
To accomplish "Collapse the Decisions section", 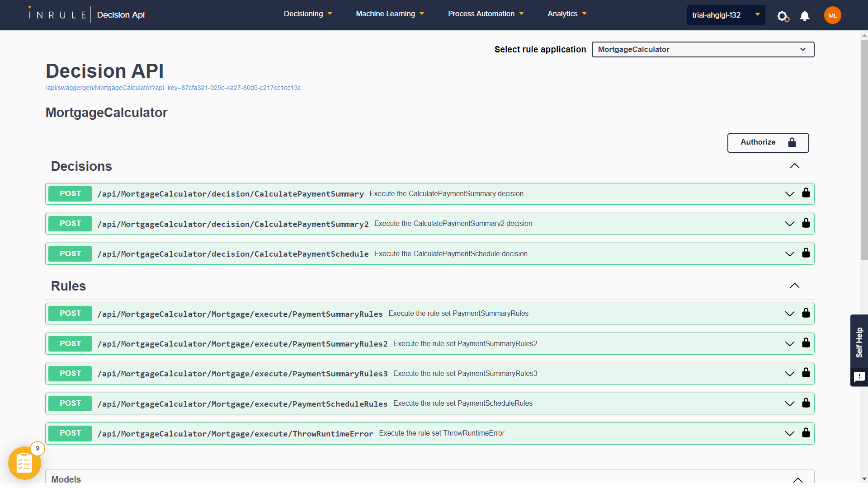I will click(x=794, y=166).
